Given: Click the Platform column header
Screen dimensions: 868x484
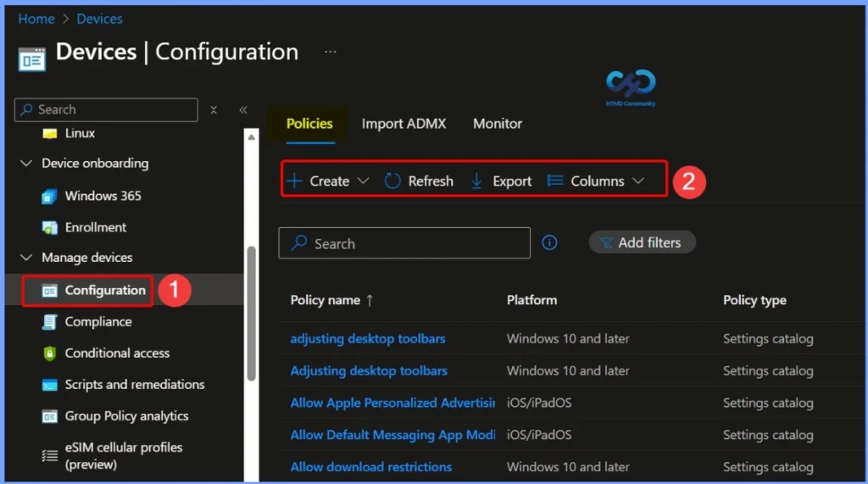Looking at the screenshot, I should click(531, 300).
